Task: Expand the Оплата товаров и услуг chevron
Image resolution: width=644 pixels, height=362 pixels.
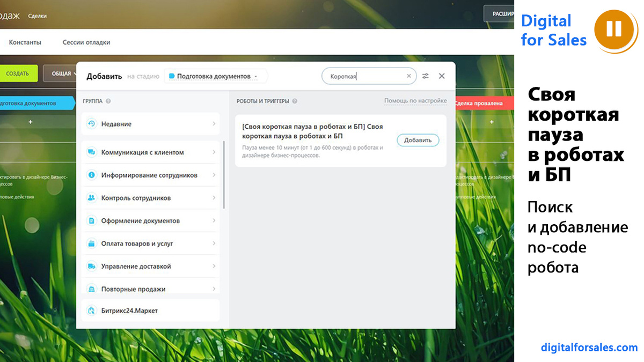Action: [x=214, y=243]
